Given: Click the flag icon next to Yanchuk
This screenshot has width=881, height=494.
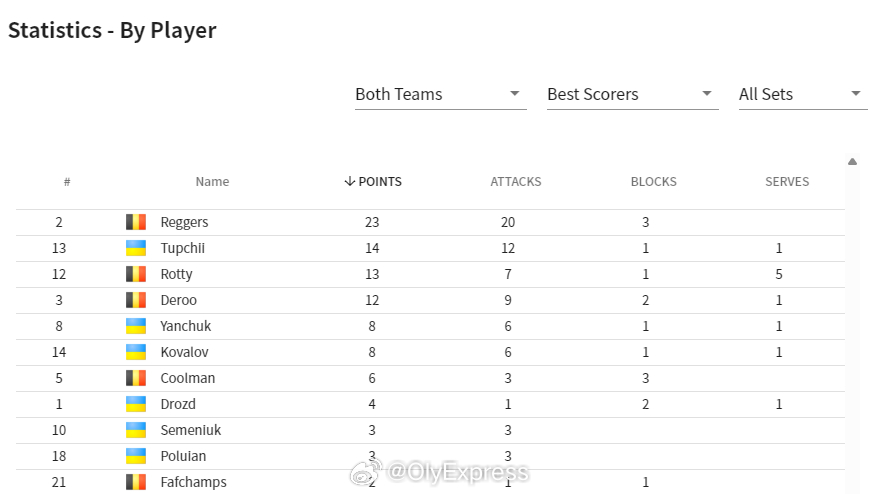Looking at the screenshot, I should tap(136, 326).
